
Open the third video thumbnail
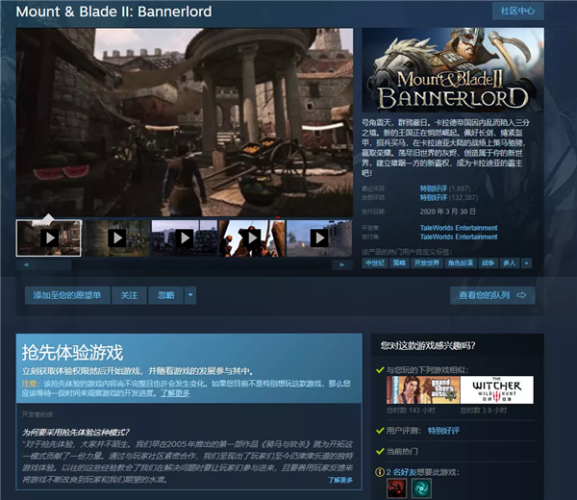point(184,238)
